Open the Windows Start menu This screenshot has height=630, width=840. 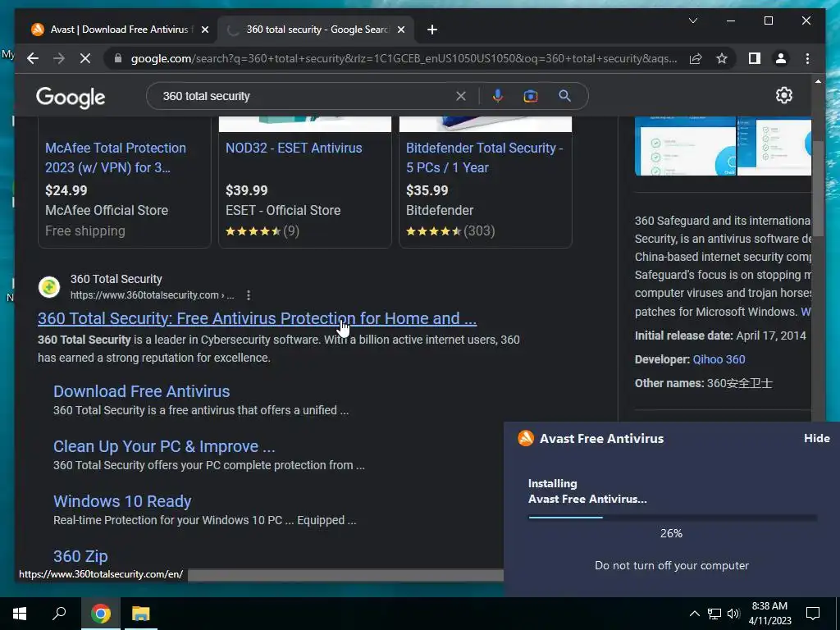pos(20,614)
